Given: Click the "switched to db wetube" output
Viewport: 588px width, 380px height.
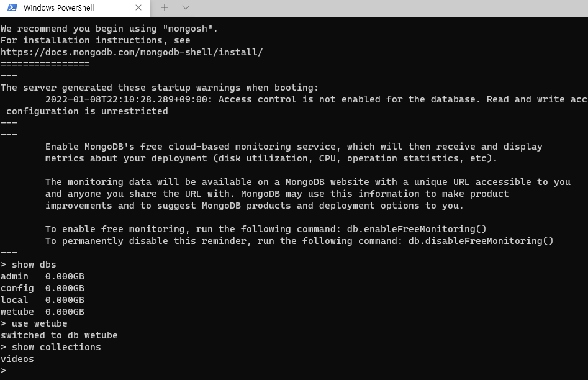Looking at the screenshot, I should tap(59, 335).
